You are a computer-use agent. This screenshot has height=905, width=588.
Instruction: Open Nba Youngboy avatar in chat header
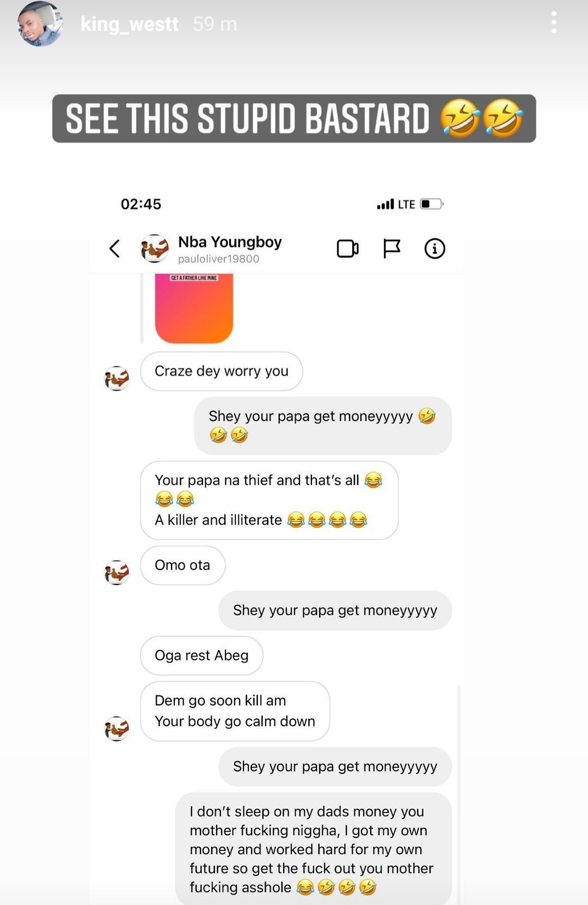[155, 248]
